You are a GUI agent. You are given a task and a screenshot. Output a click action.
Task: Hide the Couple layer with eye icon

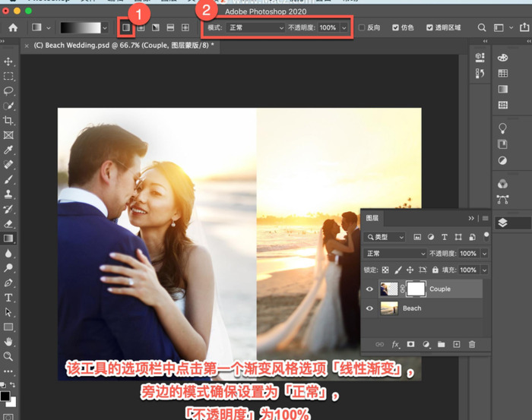(x=369, y=289)
